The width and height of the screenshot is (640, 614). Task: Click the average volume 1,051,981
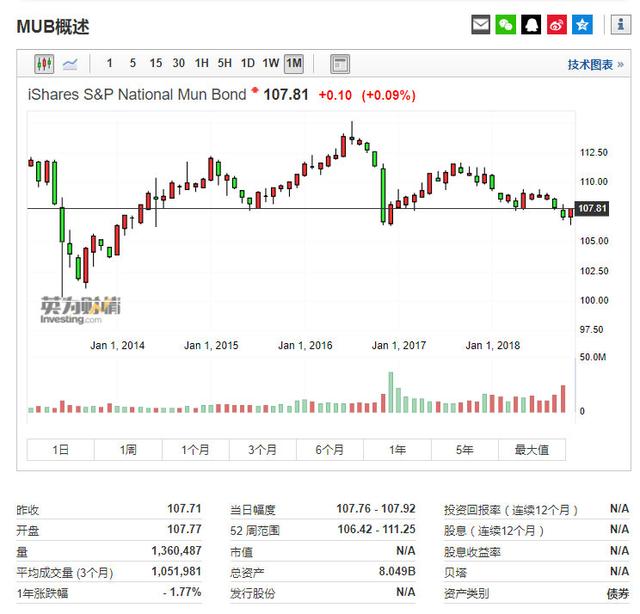click(176, 571)
